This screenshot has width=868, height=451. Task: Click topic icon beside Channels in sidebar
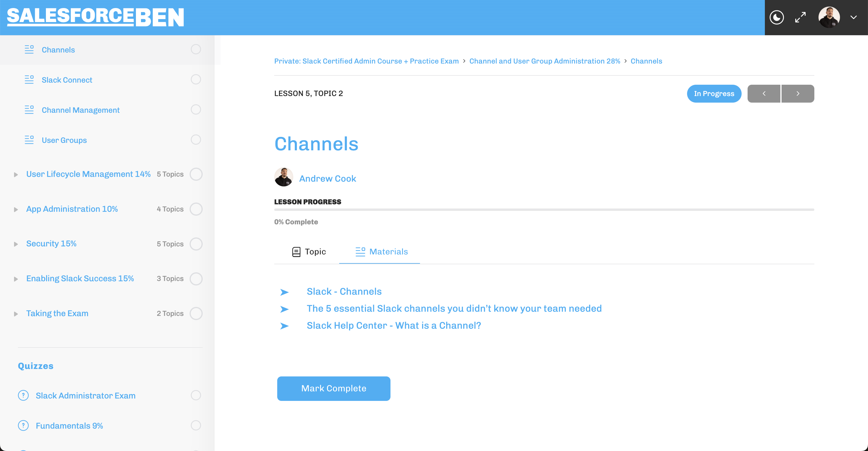coord(29,50)
